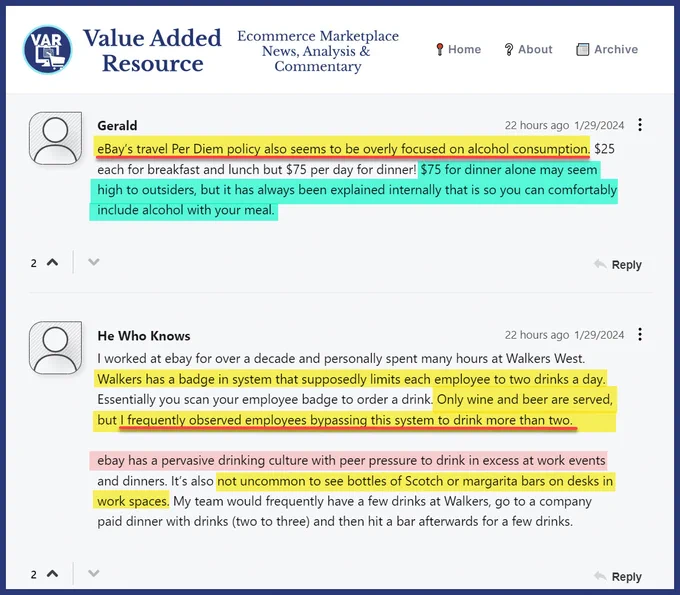680x595 pixels.
Task: Click the timestamp on Gerald's comment
Action: 564,125
